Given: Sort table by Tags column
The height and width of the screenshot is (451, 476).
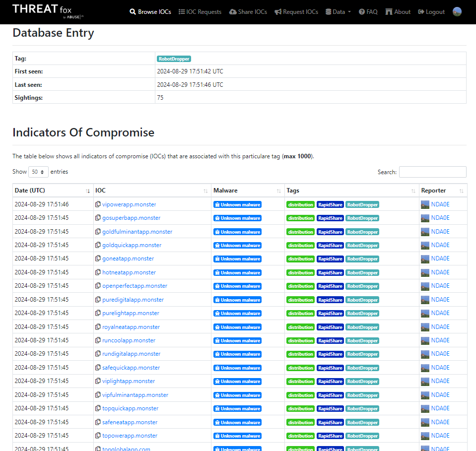Looking at the screenshot, I should (351, 191).
